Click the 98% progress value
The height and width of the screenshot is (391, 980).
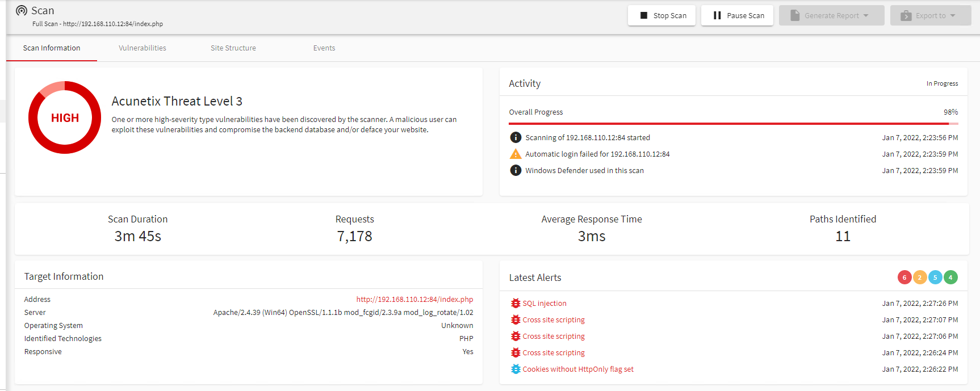[951, 112]
